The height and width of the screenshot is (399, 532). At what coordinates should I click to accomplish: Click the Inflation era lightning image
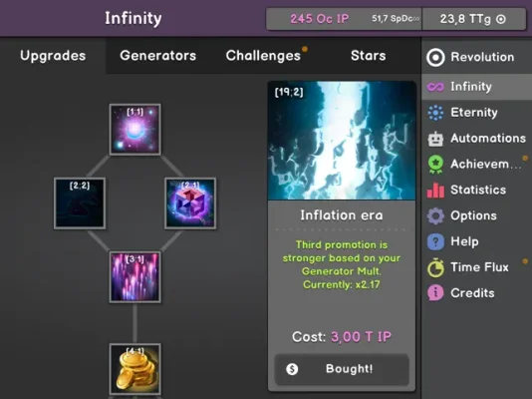coord(342,141)
